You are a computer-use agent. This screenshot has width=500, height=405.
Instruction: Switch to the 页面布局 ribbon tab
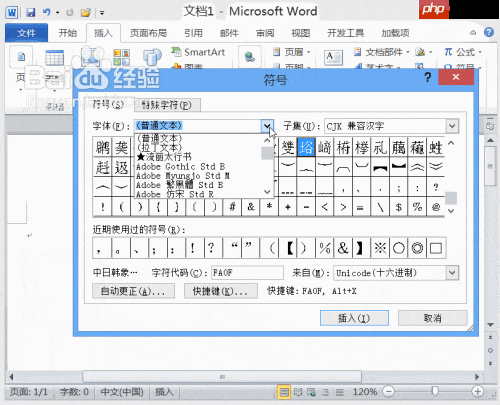click(148, 33)
